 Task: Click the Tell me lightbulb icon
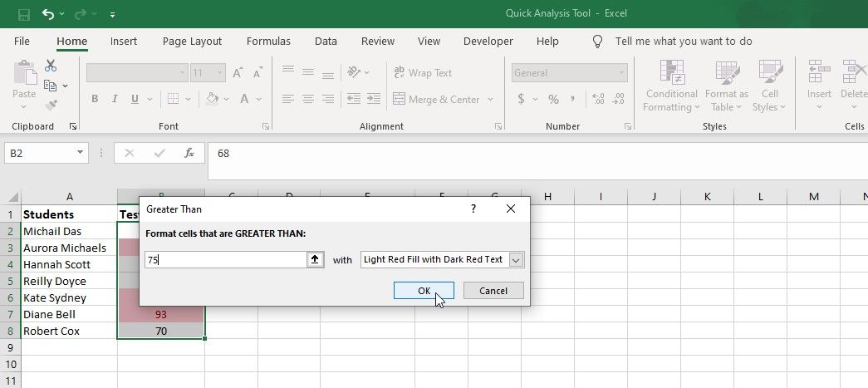[x=596, y=42]
